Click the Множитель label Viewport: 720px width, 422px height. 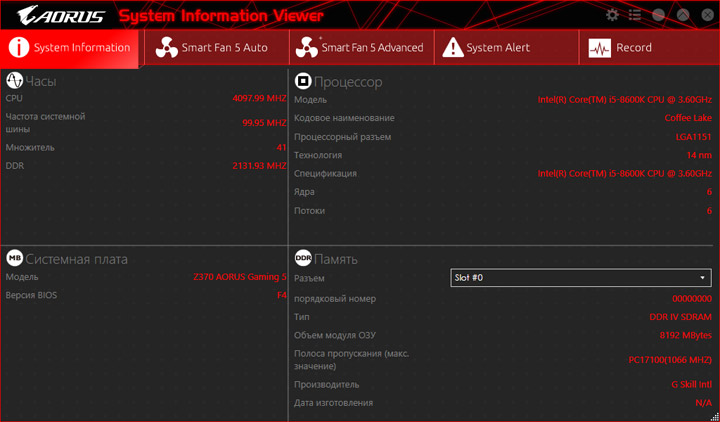[30, 147]
